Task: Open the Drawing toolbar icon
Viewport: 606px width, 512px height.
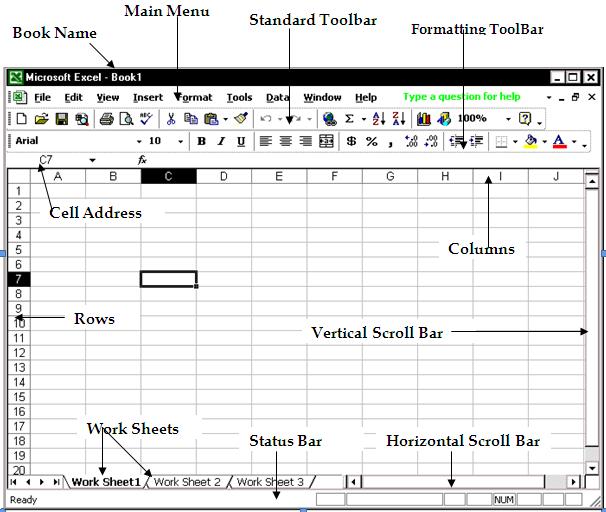Action: click(444, 119)
